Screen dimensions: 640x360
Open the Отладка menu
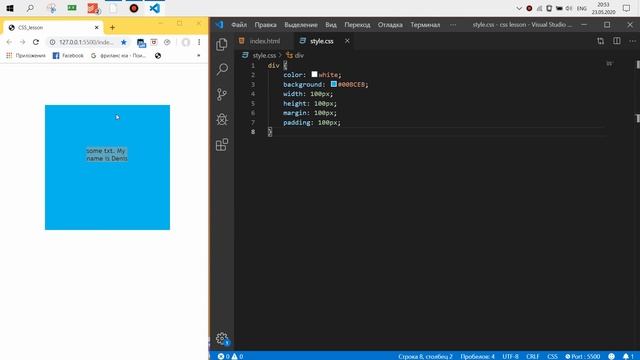click(x=390, y=25)
